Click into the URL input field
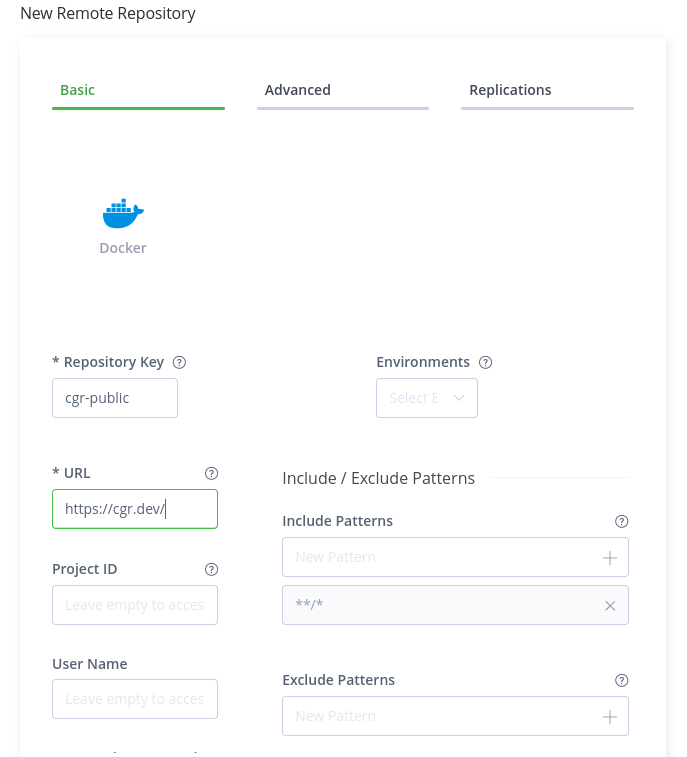Screen dimensions: 687x757 (135, 509)
